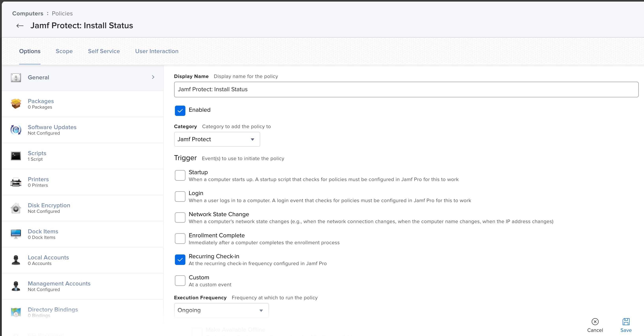Open the Directory Bindings payload section
The height and width of the screenshot is (336, 644).
pyautogui.click(x=83, y=312)
